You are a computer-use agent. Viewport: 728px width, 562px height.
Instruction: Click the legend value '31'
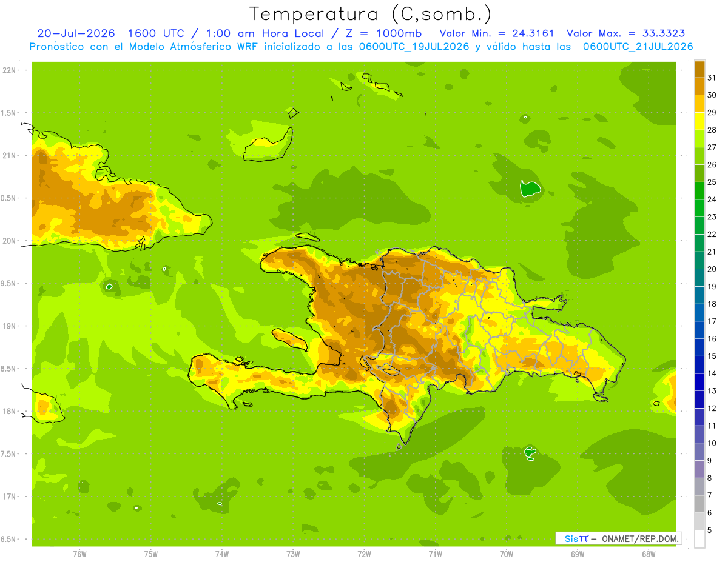[712, 78]
